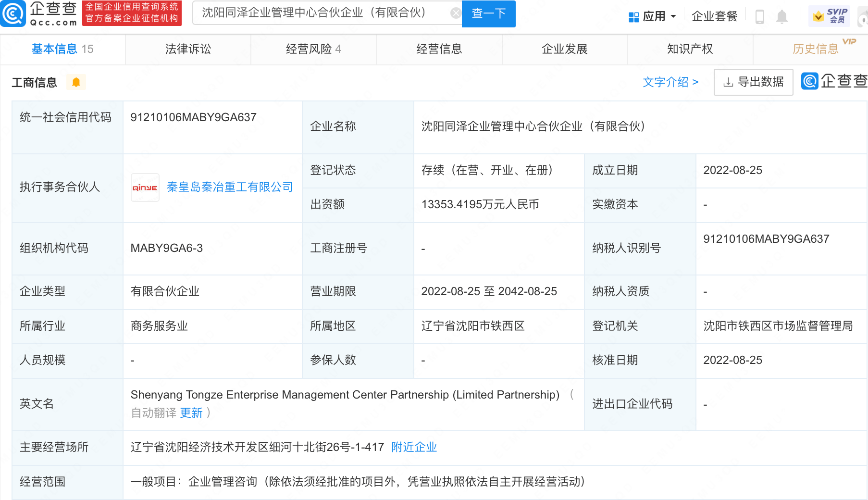This screenshot has height=500, width=868.
Task: Open the 历史信息 VIP tab
Action: click(x=815, y=49)
